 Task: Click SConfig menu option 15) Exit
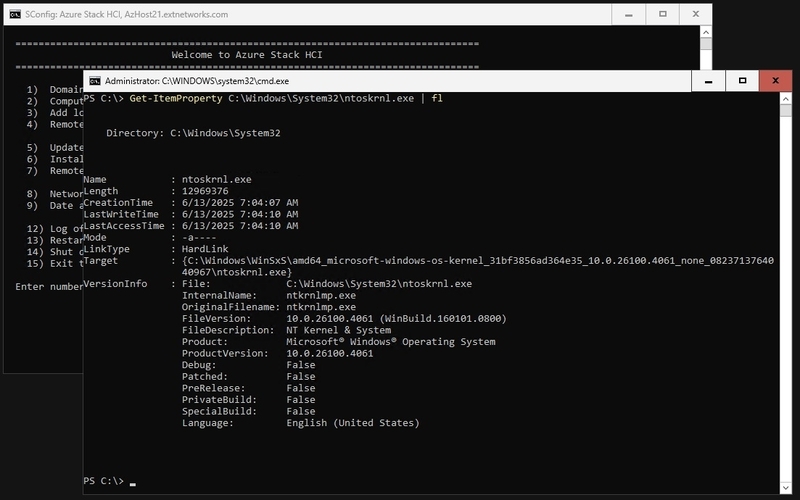55,264
